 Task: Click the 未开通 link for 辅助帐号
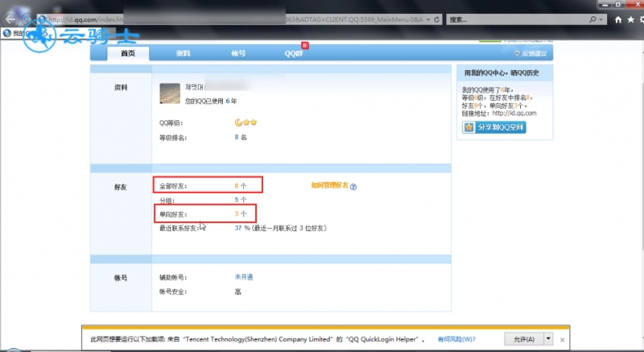pos(244,277)
